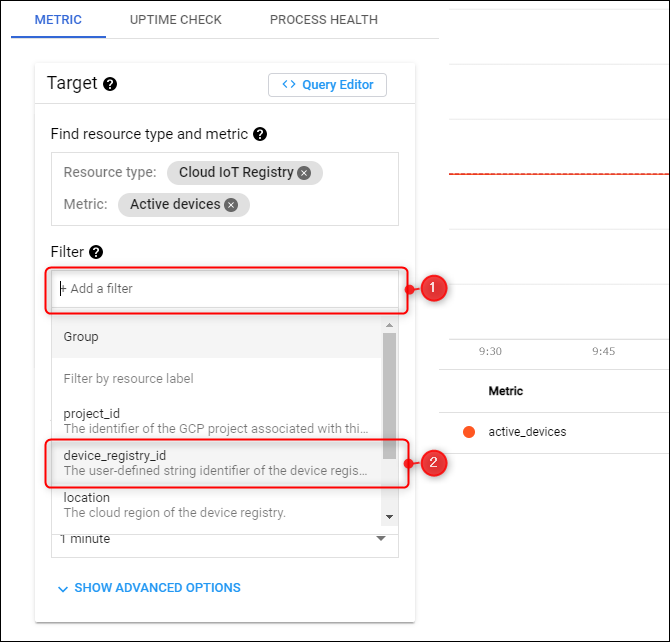The height and width of the screenshot is (642, 670).
Task: Open the Query Editor
Action: pos(327,85)
